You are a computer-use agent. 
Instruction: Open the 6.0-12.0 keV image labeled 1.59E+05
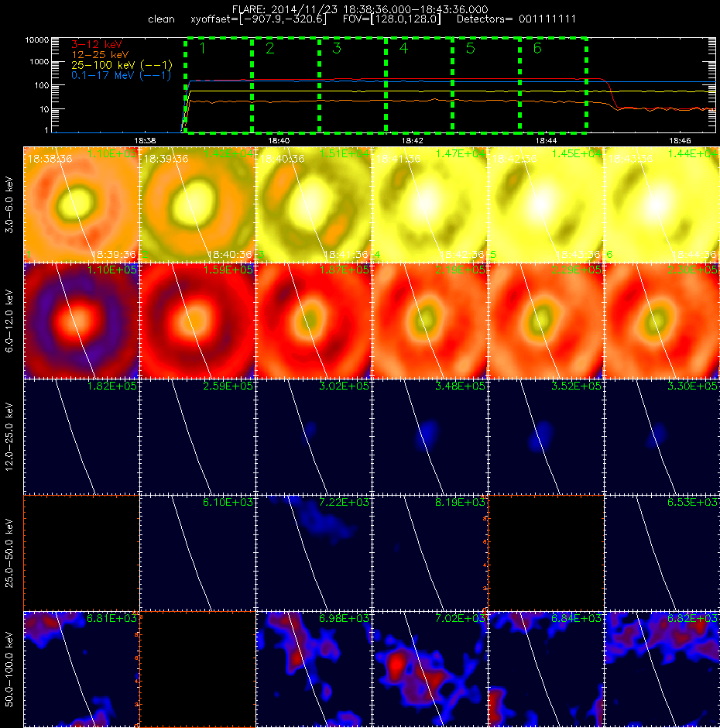click(x=197, y=321)
